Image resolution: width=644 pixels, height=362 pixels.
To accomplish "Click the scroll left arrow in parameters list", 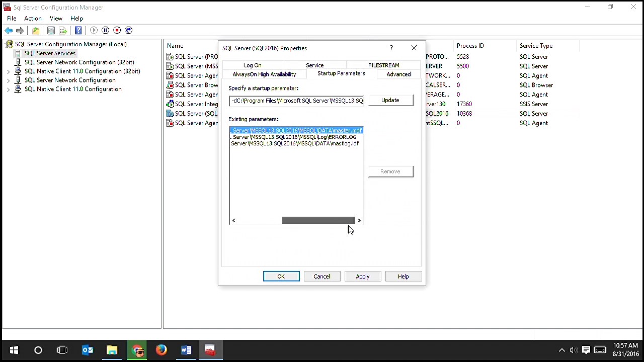I will pos(234,220).
